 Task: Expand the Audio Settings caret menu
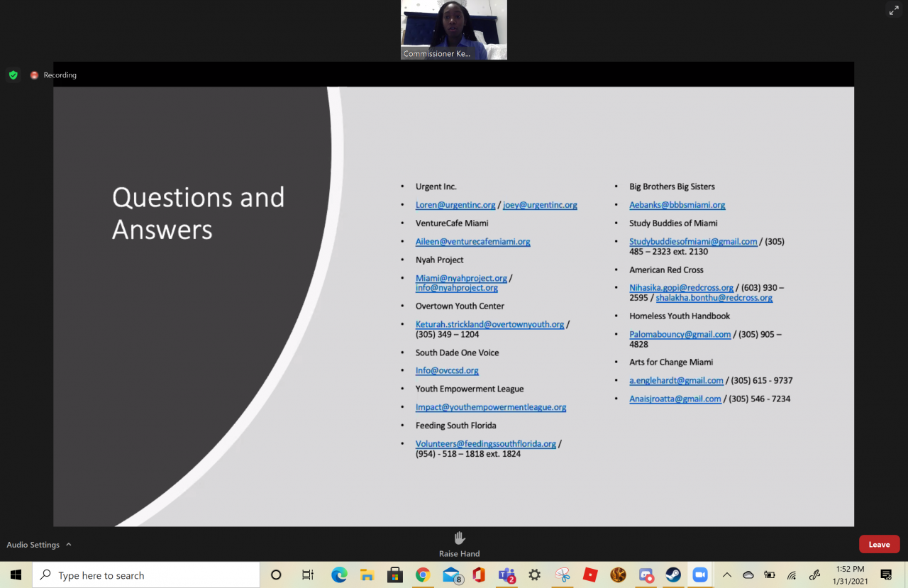[x=69, y=545]
